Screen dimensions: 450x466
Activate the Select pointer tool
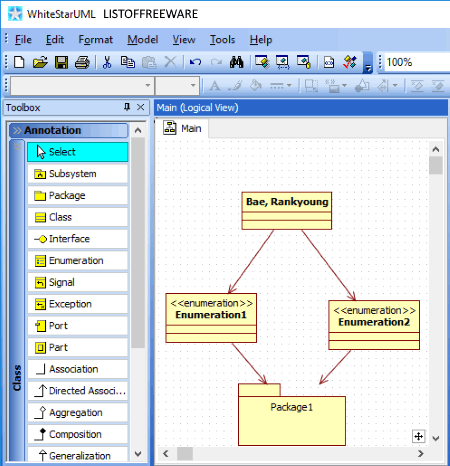78,152
